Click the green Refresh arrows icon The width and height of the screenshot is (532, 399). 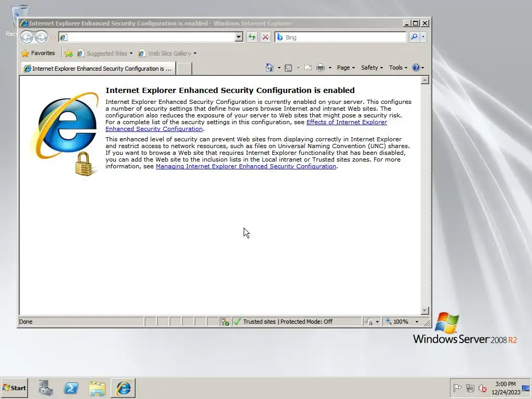coord(252,37)
